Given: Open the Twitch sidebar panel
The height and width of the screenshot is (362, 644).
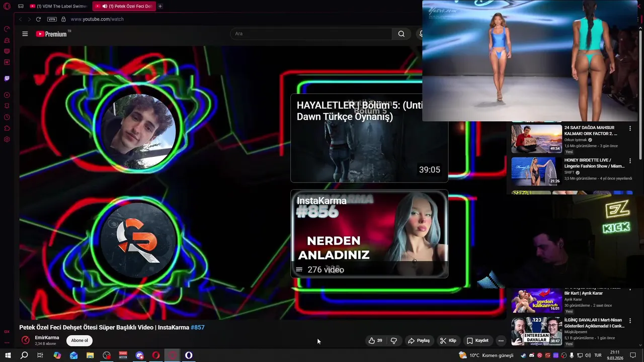Looking at the screenshot, I should [7, 78].
